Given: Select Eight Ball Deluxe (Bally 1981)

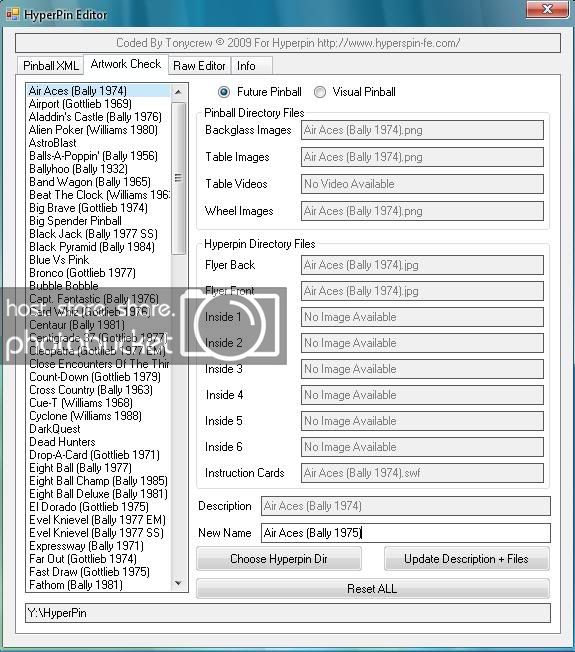Looking at the screenshot, I should [99, 494].
